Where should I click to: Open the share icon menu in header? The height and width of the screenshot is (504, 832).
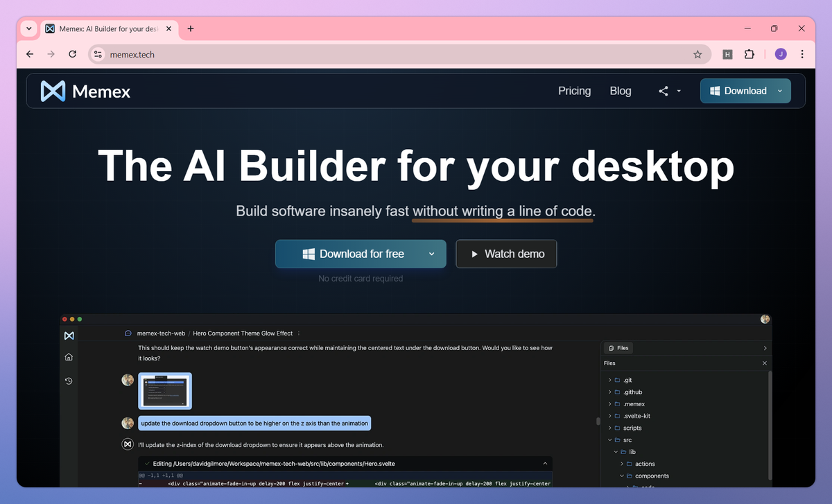tap(664, 91)
